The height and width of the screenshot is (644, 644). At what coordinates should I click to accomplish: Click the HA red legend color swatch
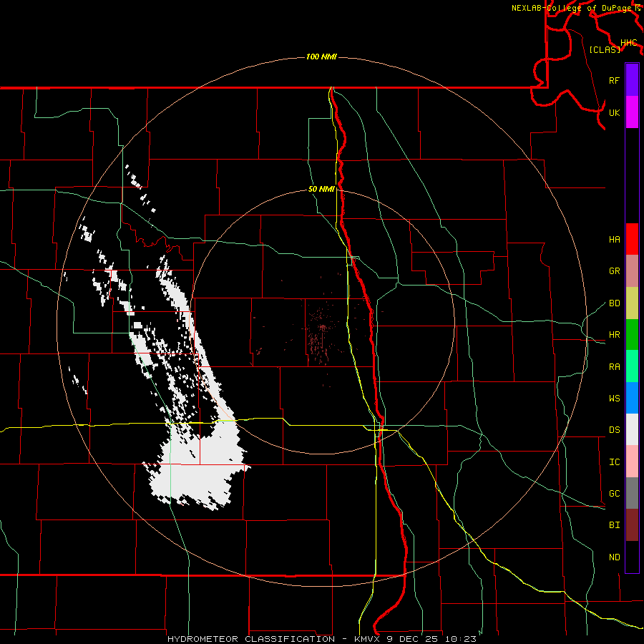coord(632,239)
